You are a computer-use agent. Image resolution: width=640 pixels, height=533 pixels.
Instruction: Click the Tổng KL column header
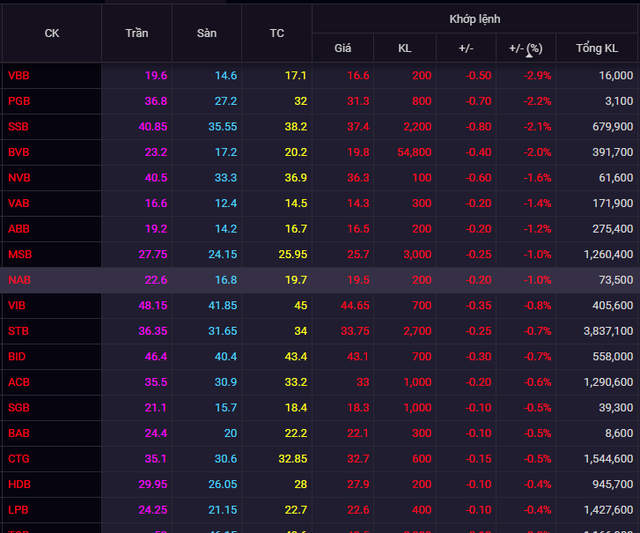[x=607, y=48]
